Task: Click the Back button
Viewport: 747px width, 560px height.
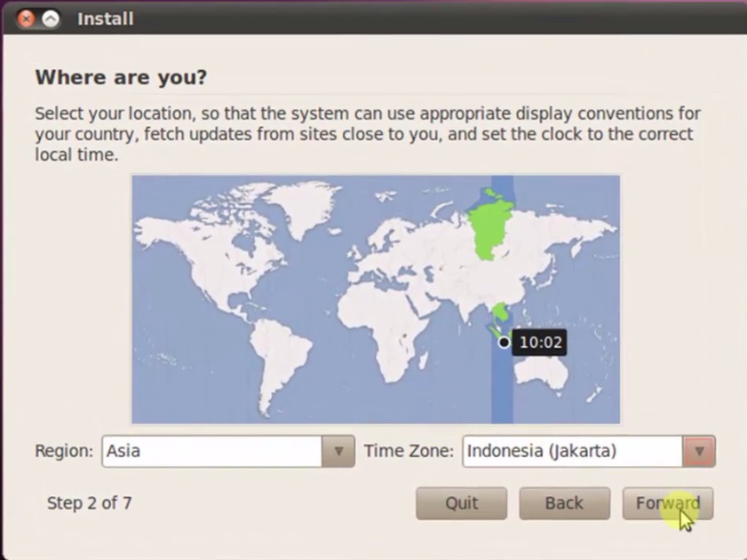Action: 564,502
